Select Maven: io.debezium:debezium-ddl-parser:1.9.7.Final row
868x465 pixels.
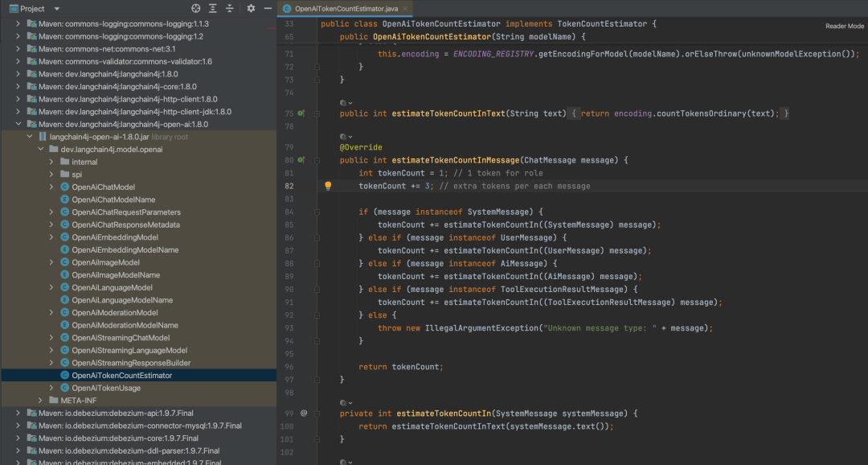(x=139, y=451)
